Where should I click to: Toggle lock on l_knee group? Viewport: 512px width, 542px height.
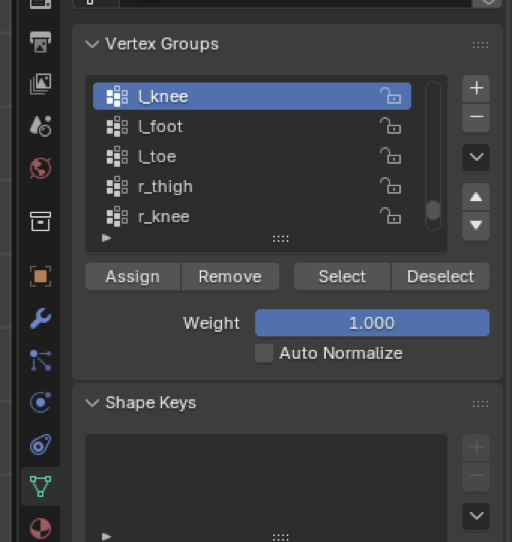point(390,96)
